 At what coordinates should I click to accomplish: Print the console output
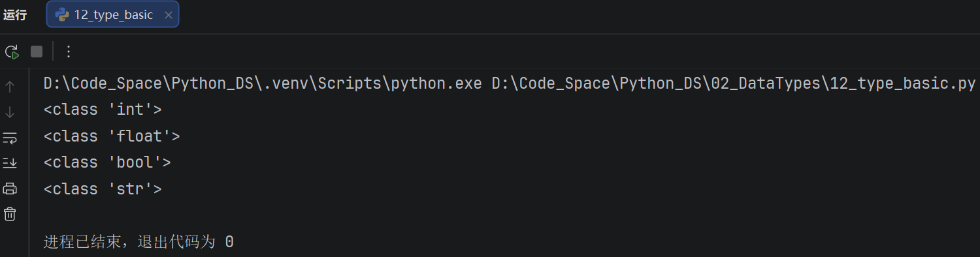tap(10, 189)
